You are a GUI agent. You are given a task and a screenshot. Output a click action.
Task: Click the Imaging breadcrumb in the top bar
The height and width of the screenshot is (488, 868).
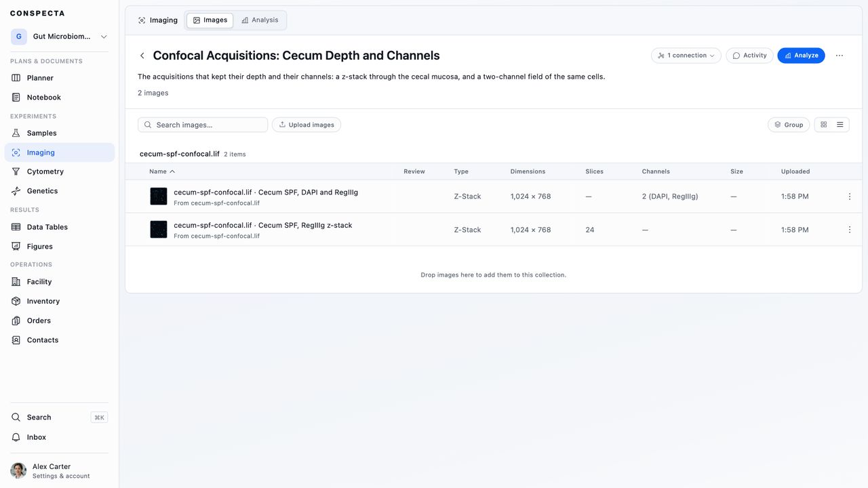click(158, 20)
